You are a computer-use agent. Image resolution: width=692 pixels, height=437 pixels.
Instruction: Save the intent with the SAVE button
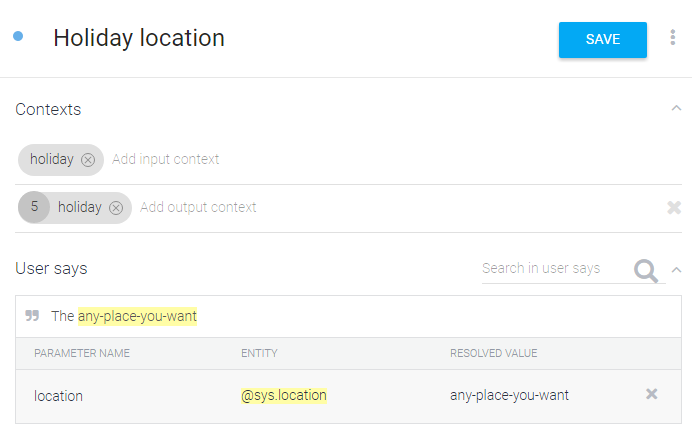tap(602, 39)
